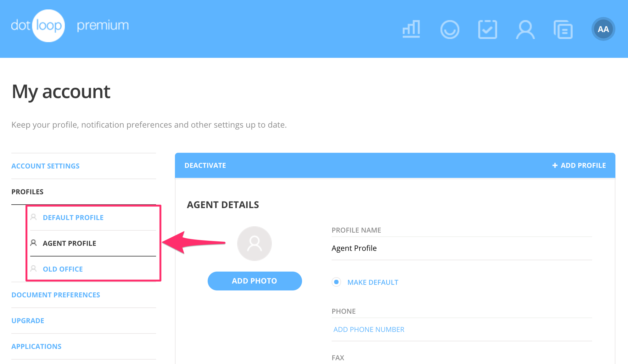Image resolution: width=628 pixels, height=364 pixels.
Task: Open the tasks clipboard checkmark icon
Action: (488, 29)
